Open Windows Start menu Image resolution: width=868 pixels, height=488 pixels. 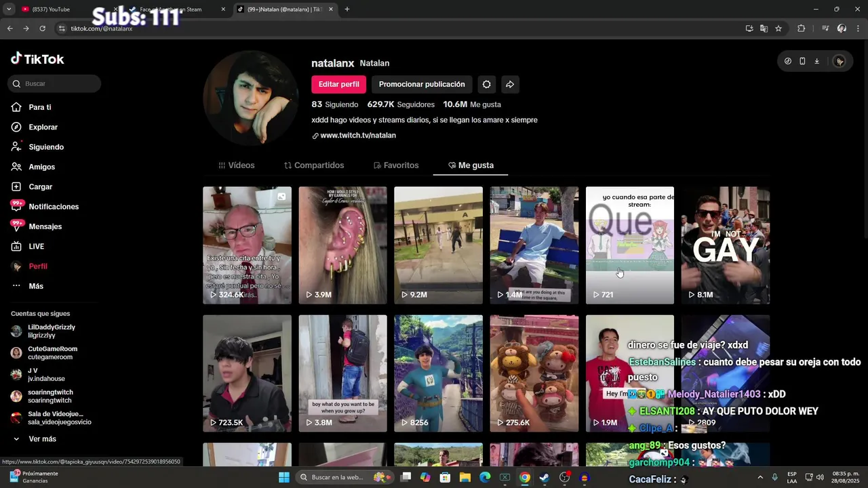pyautogui.click(x=284, y=477)
